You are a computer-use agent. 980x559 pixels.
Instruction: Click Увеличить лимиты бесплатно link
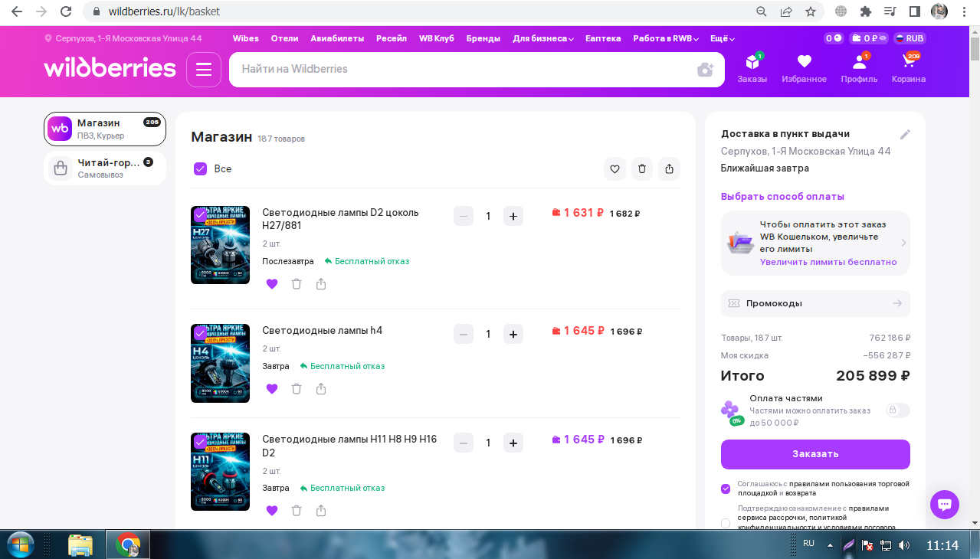(x=828, y=262)
